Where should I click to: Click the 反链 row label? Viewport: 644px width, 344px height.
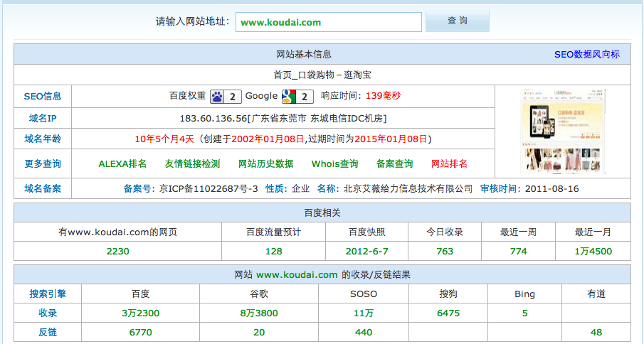[48, 333]
